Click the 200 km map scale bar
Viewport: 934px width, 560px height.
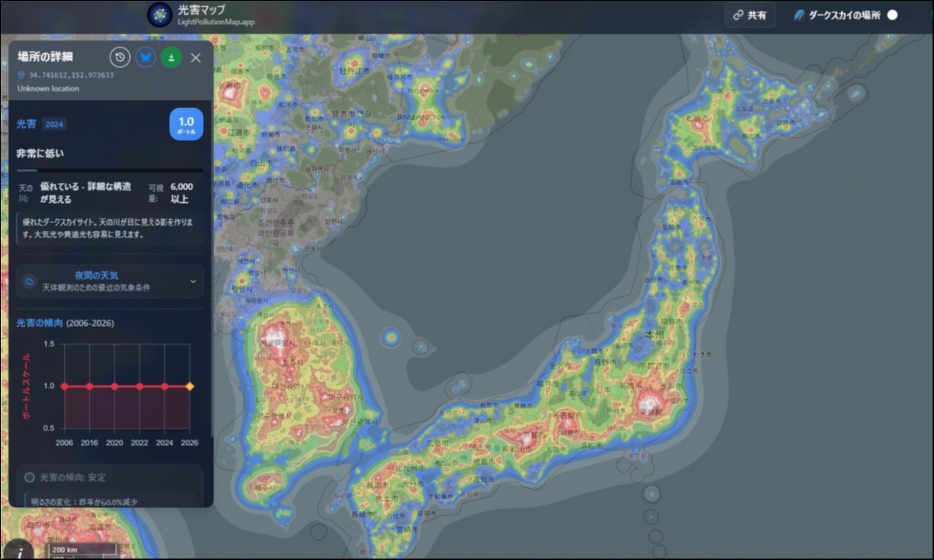83,549
